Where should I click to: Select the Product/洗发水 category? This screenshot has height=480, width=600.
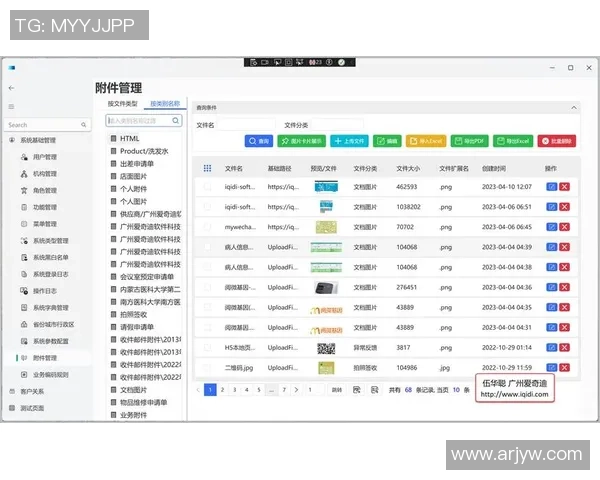(144, 151)
